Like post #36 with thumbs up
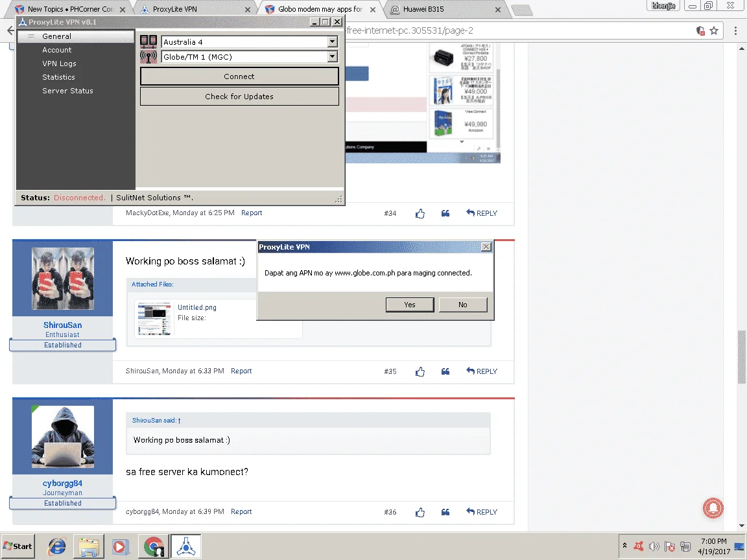This screenshot has width=747, height=560. point(420,513)
